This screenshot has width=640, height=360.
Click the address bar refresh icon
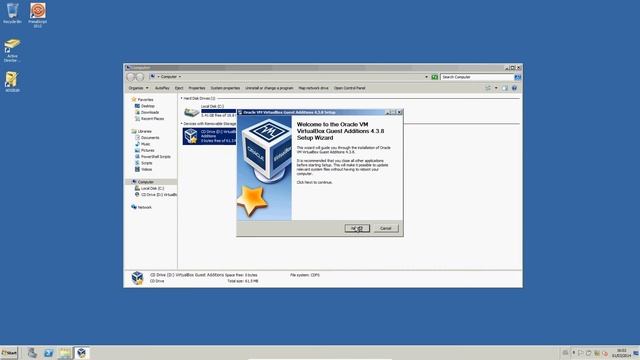(435, 77)
